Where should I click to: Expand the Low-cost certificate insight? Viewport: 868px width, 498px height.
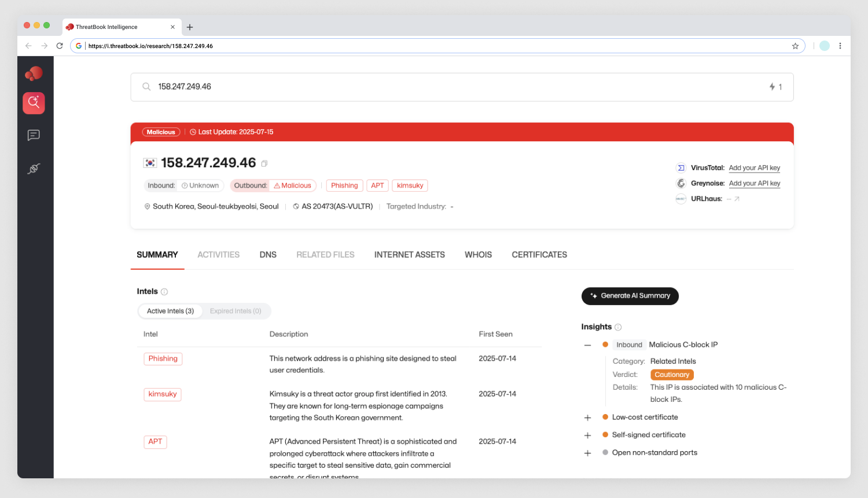[x=587, y=417]
